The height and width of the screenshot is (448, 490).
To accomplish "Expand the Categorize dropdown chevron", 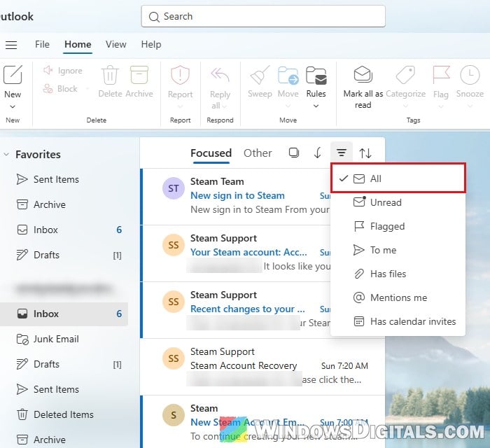I will coord(405,106).
